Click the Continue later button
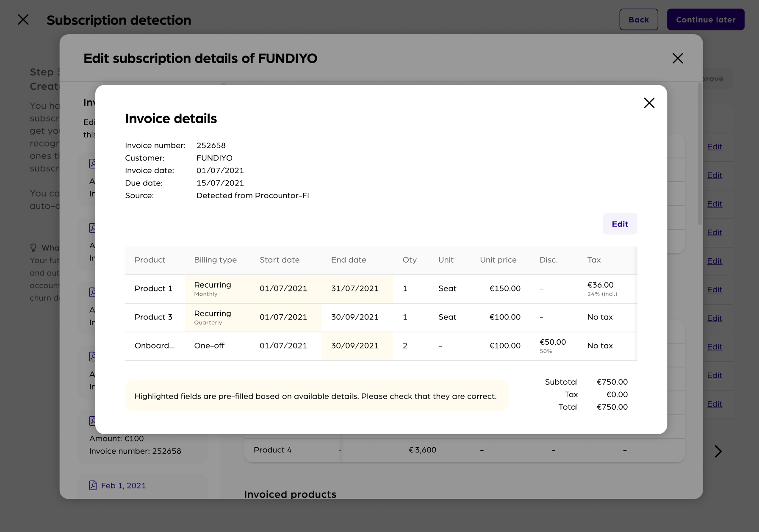Image resolution: width=759 pixels, height=532 pixels. 706,19
